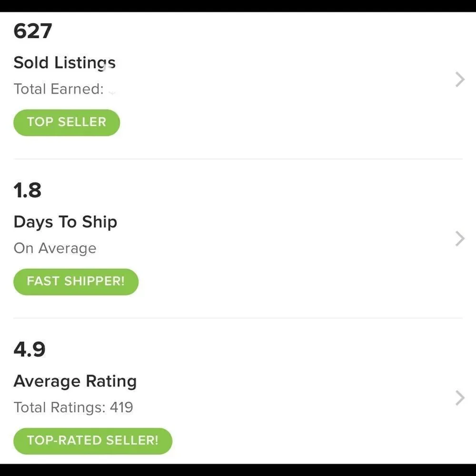Click the divider below TOP SELLER section
This screenshot has width=476, height=476.
238,159
